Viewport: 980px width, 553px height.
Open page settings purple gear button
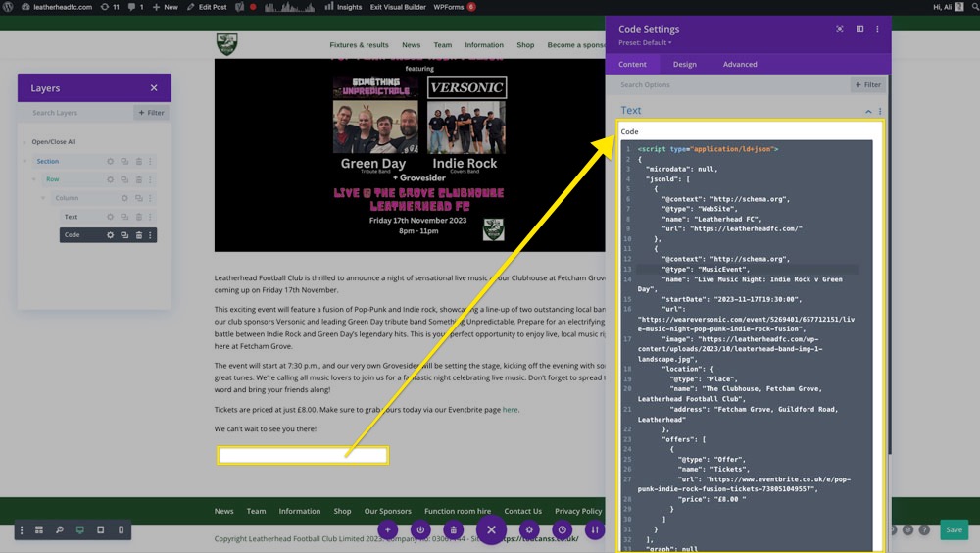pyautogui.click(x=529, y=529)
